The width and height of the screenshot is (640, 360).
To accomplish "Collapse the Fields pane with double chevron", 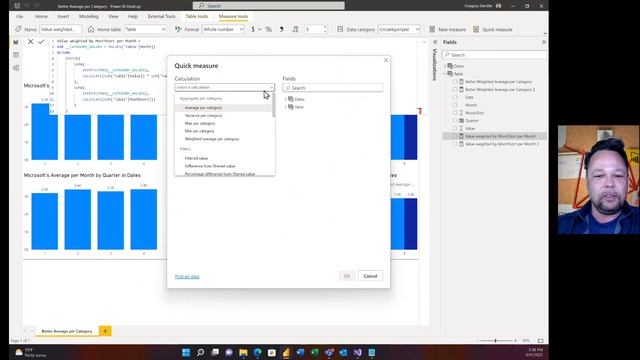I will 544,42.
